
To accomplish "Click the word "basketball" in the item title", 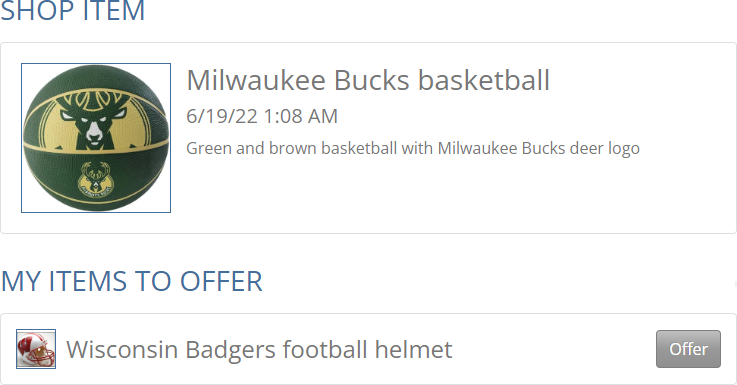I will coord(484,80).
